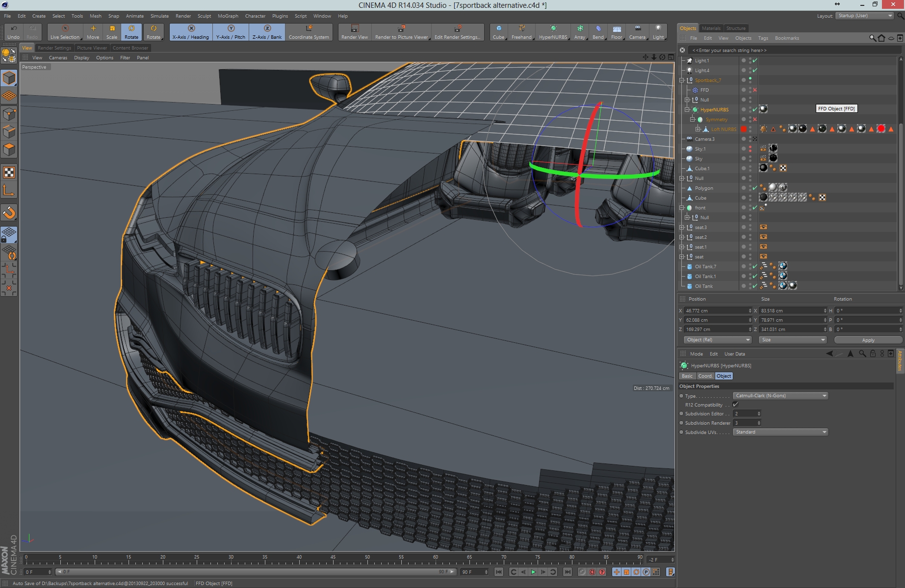This screenshot has width=905, height=588.
Task: Click the Apply button in coordinates
Action: point(868,340)
